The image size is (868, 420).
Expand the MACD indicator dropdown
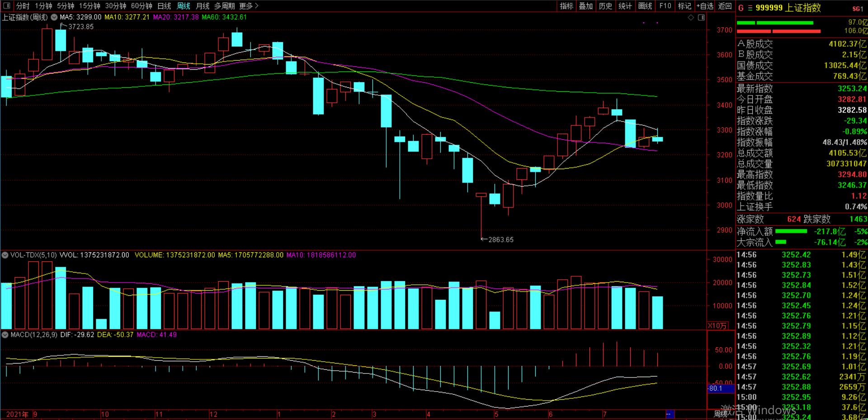pyautogui.click(x=5, y=335)
